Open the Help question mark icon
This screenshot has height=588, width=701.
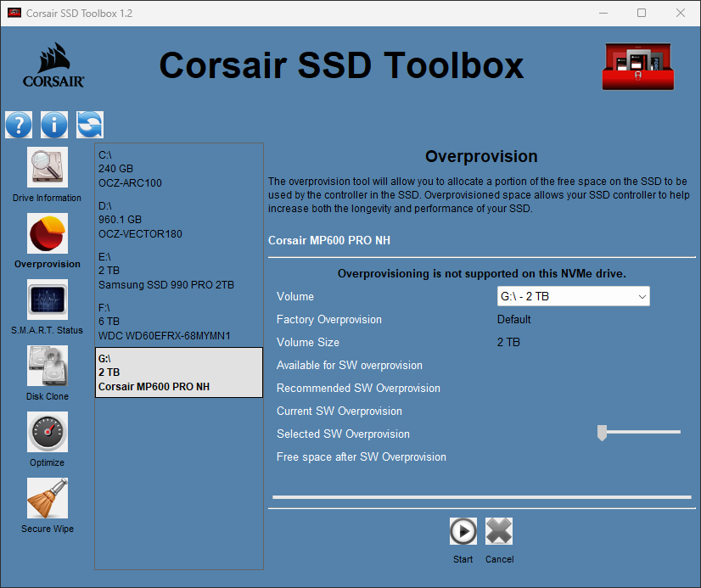[x=19, y=125]
